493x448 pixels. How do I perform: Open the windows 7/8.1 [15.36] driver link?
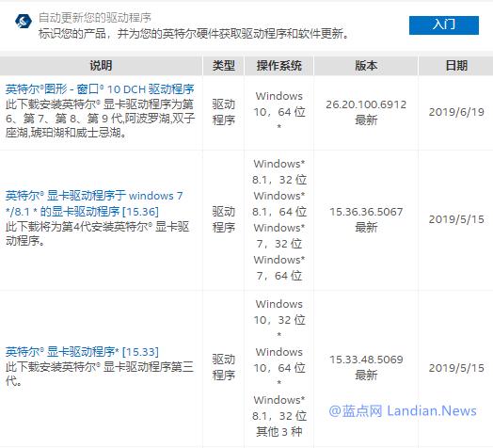[94, 203]
